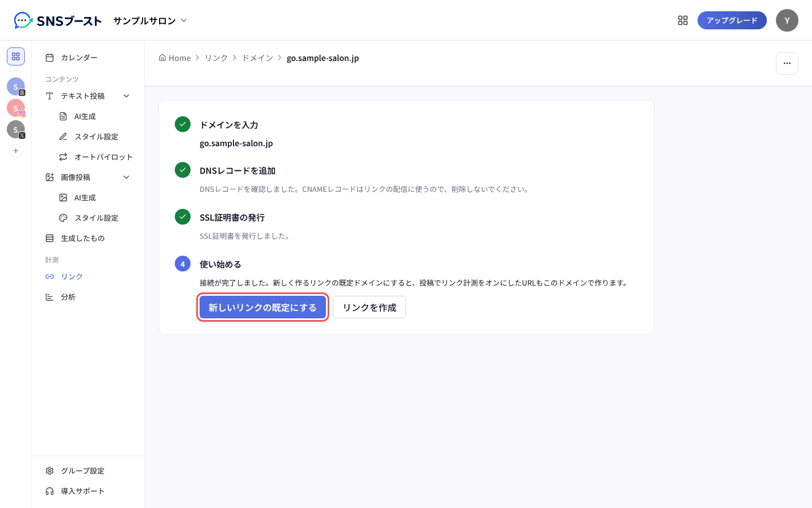This screenshot has height=508, width=812.
Task: Select the dashboard grid icon in left rail
Action: tap(16, 56)
